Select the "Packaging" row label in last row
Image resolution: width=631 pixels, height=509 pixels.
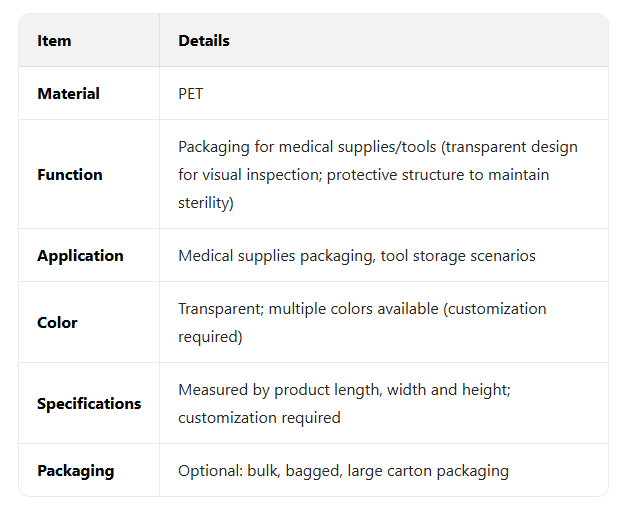75,471
